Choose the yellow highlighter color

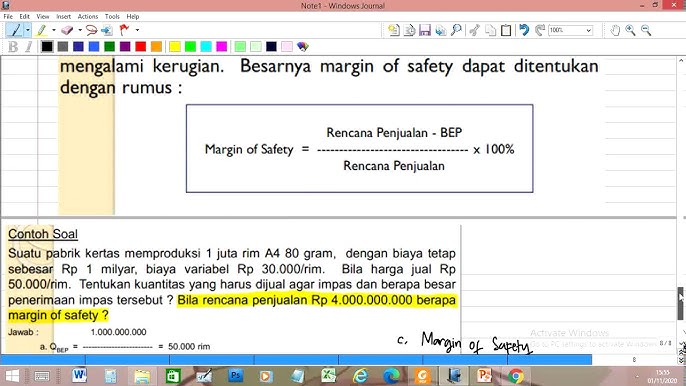tap(175, 46)
